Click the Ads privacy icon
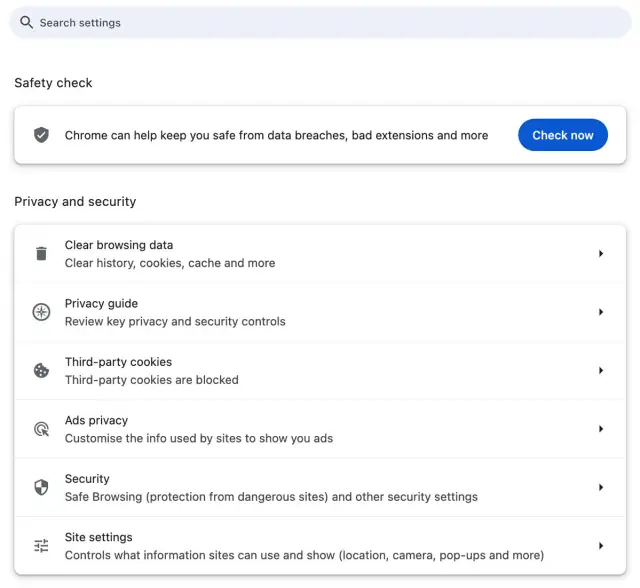Viewport: 640px width, 588px height. (x=41, y=429)
